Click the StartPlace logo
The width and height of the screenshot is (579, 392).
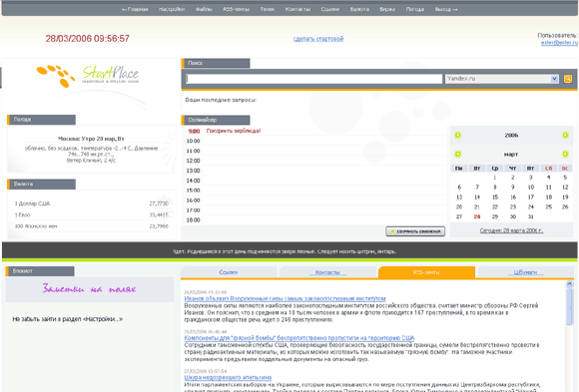point(89,76)
